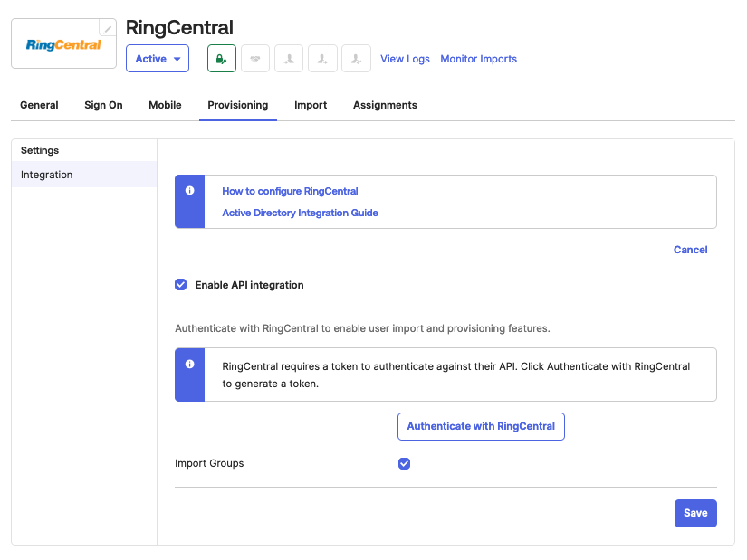The width and height of the screenshot is (747, 560).
Task: Click the first grayed user provisioning icon
Action: point(289,59)
